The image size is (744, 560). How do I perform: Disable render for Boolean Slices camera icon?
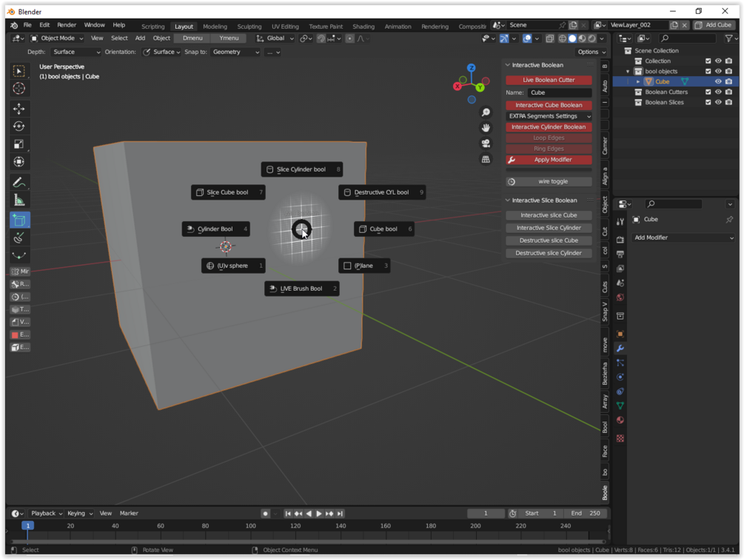pyautogui.click(x=728, y=102)
